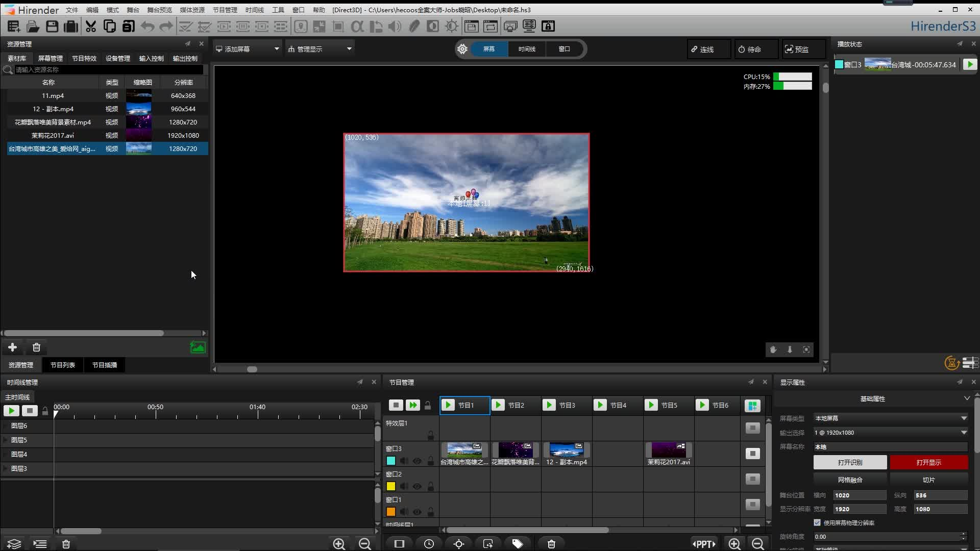The width and height of the screenshot is (980, 551).
Task: Delete resource with trash icon in resource panel
Action: click(36, 347)
